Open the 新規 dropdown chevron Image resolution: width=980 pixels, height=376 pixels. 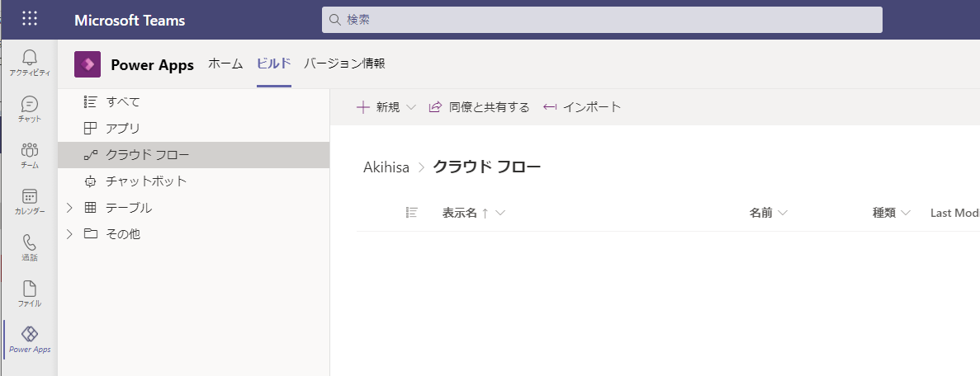(x=410, y=107)
